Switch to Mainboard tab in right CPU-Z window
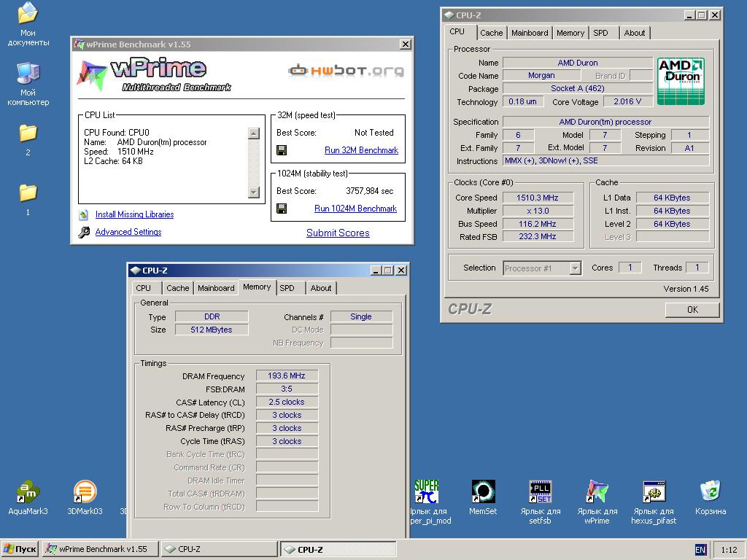The width and height of the screenshot is (747, 560). (530, 33)
